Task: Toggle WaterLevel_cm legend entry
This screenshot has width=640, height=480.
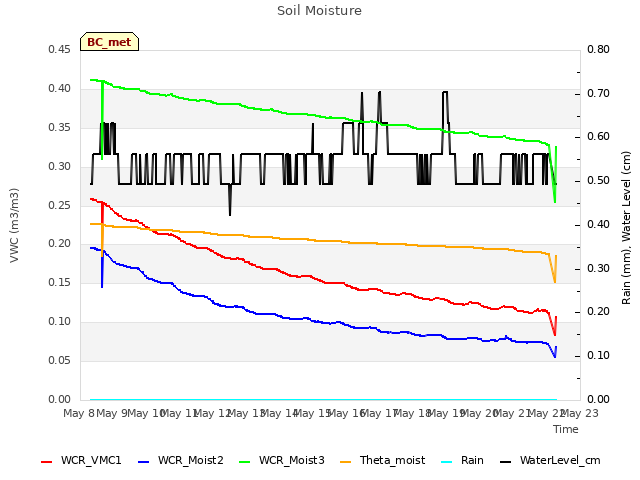Action: 550,460
